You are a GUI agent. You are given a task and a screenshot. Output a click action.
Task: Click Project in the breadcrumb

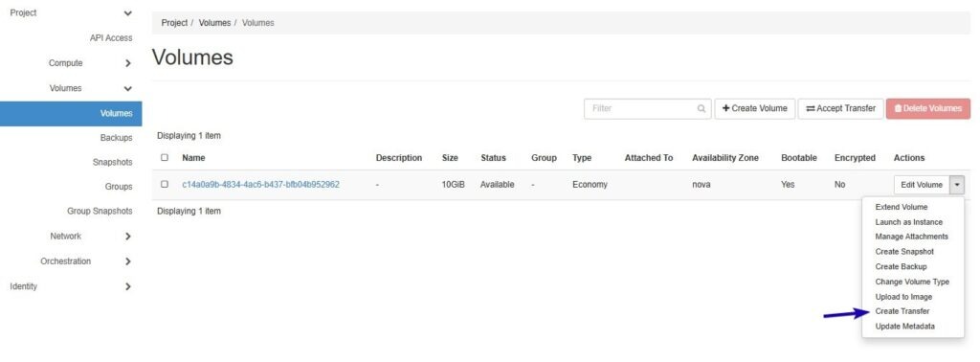[174, 23]
